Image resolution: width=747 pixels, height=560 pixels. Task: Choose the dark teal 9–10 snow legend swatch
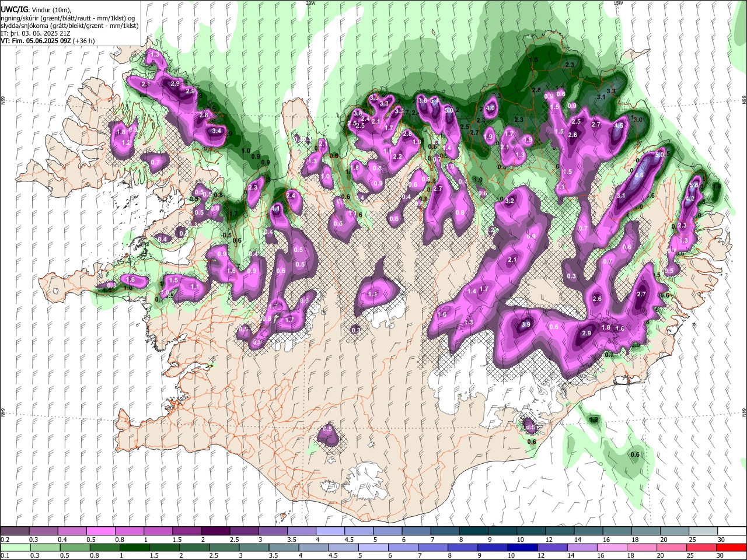[x=502, y=531]
